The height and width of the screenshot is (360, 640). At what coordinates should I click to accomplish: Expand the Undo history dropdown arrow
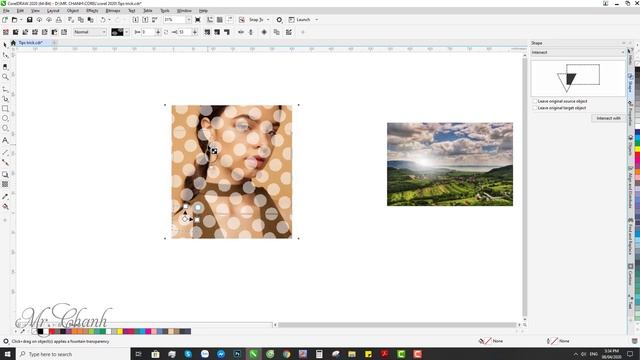109,20
